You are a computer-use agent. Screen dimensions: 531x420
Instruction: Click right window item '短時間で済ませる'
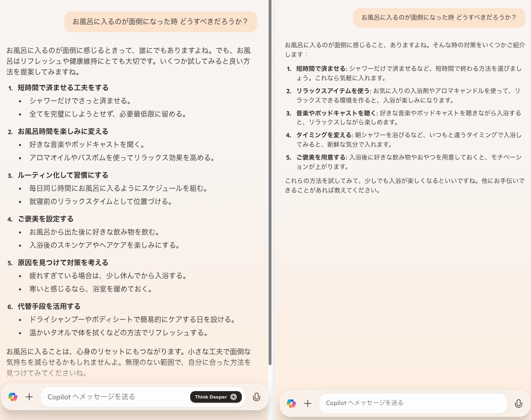(x=321, y=68)
